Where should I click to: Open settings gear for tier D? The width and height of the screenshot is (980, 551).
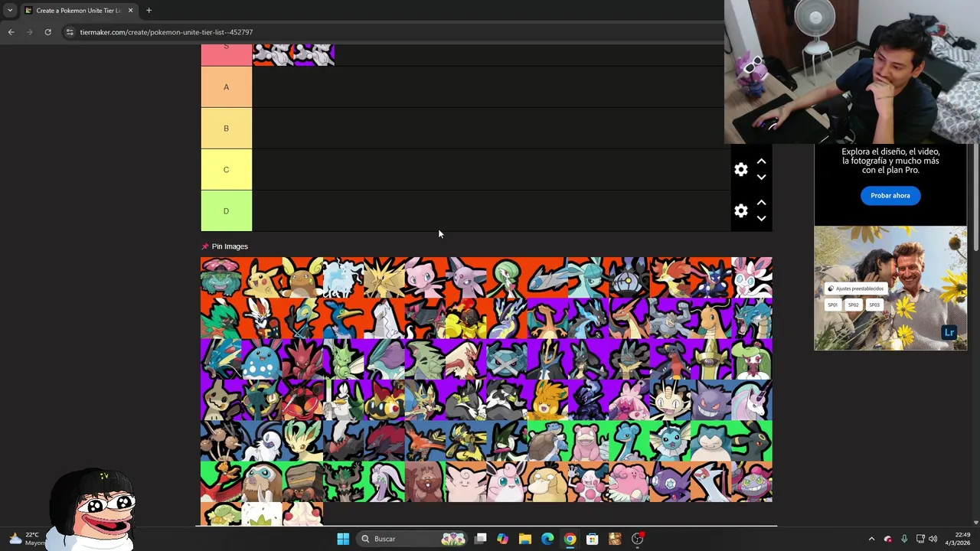740,210
